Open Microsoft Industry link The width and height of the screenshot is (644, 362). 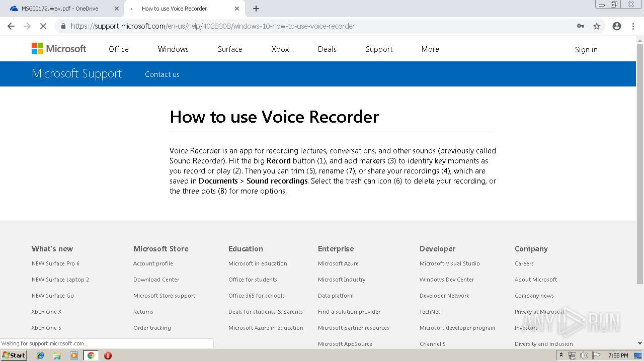(342, 280)
